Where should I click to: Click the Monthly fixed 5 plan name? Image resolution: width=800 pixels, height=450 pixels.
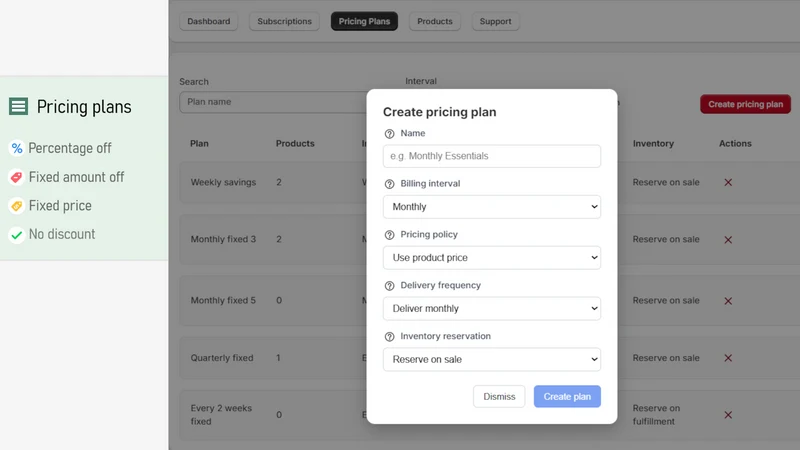click(223, 301)
